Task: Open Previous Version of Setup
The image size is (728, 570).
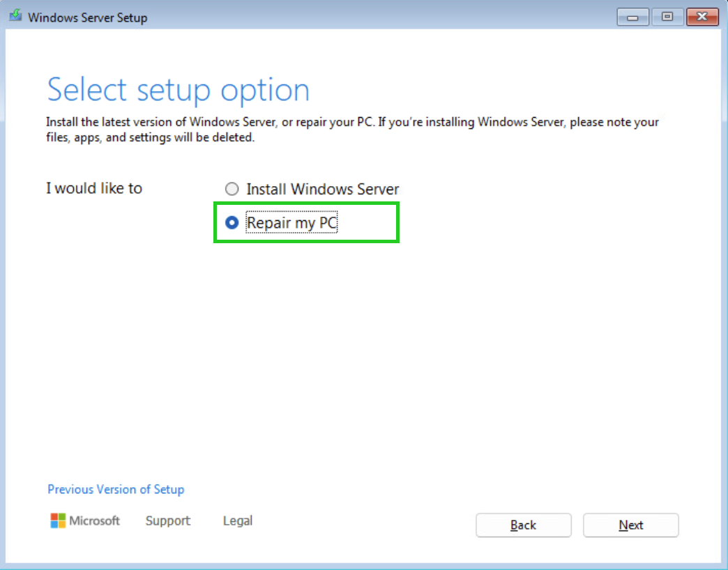Action: click(x=116, y=489)
